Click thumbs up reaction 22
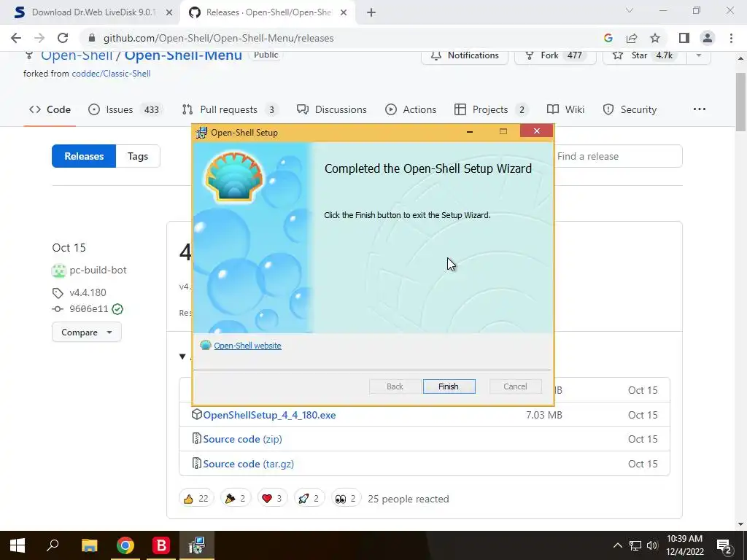The width and height of the screenshot is (747, 560). point(196,499)
